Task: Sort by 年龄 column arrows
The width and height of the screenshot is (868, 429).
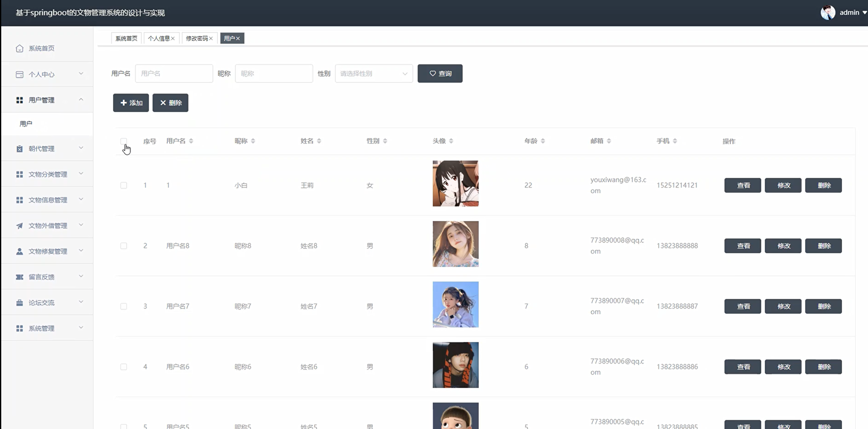Action: pos(543,141)
